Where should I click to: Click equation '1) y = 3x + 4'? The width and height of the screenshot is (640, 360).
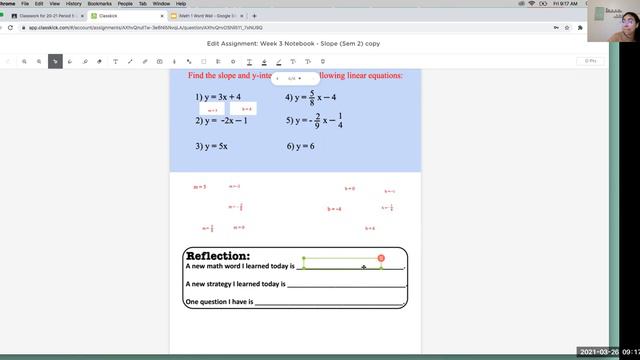[x=218, y=97]
